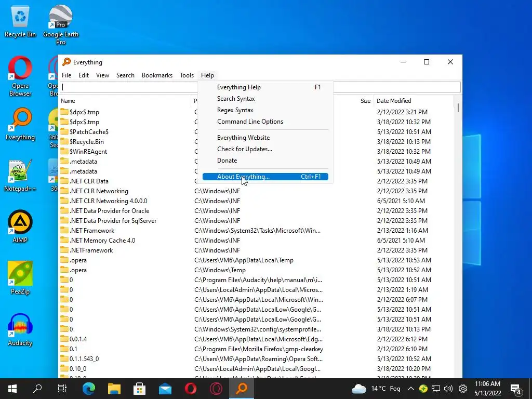Open PeaZip desktop shortcut
The width and height of the screenshot is (532, 399).
[20, 278]
